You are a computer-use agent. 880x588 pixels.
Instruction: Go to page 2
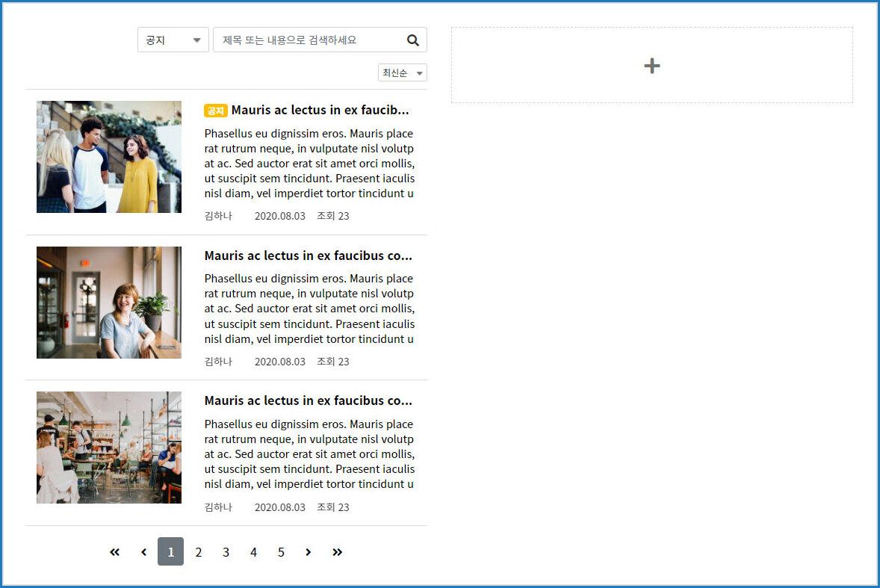coord(198,552)
